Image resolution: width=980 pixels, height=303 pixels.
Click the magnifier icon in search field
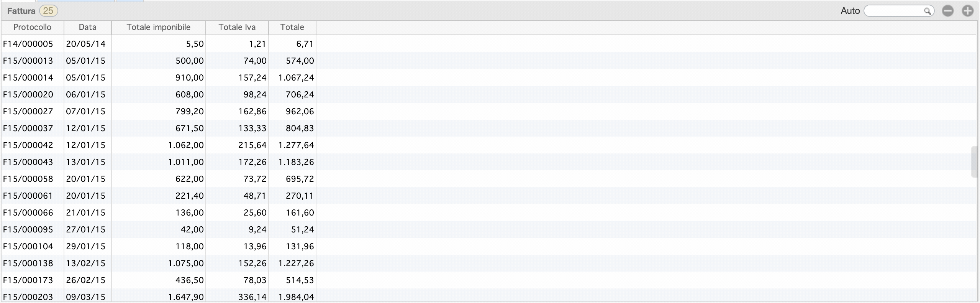point(927,11)
